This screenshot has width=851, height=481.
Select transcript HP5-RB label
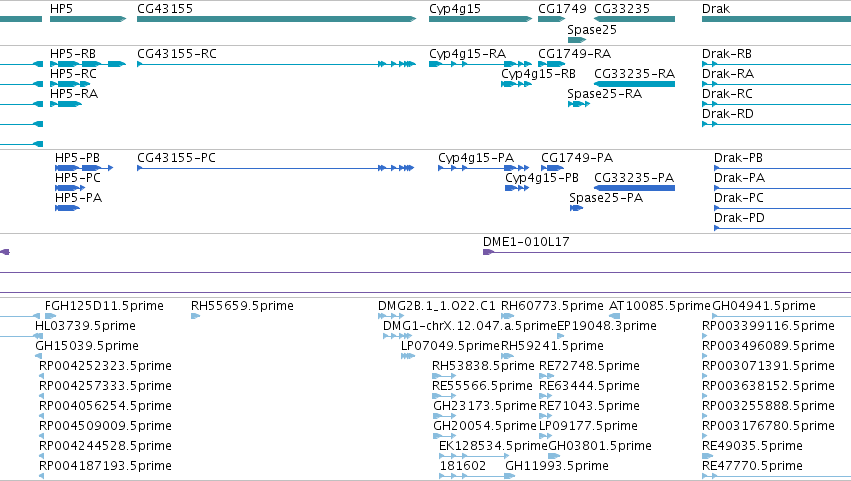(x=73, y=54)
